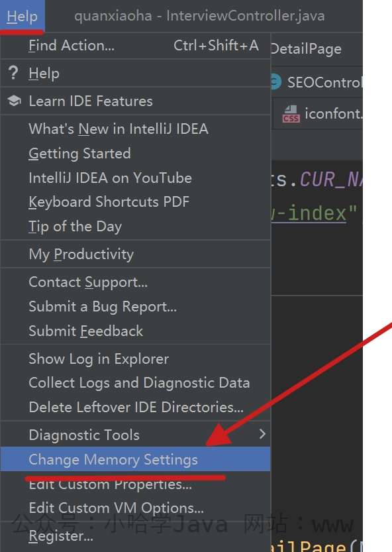Image resolution: width=392 pixels, height=552 pixels.
Task: Switch to the iconfont CSS tab
Action: point(318,114)
